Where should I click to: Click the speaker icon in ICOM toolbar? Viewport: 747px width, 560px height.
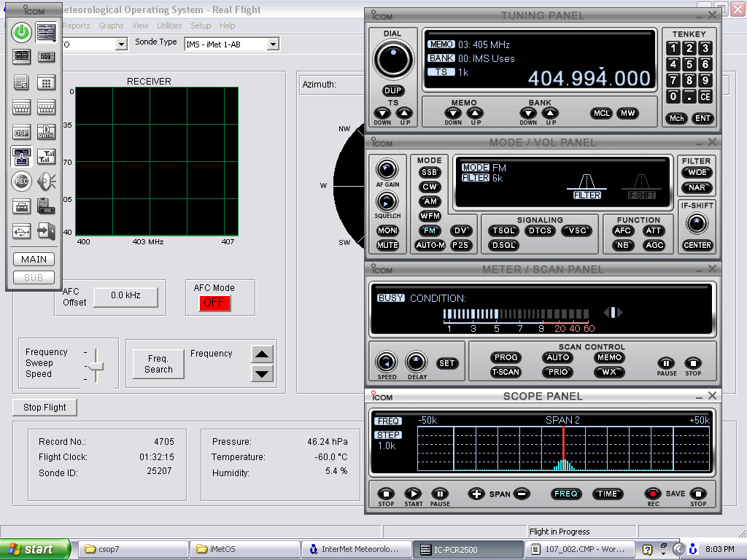tap(46, 182)
